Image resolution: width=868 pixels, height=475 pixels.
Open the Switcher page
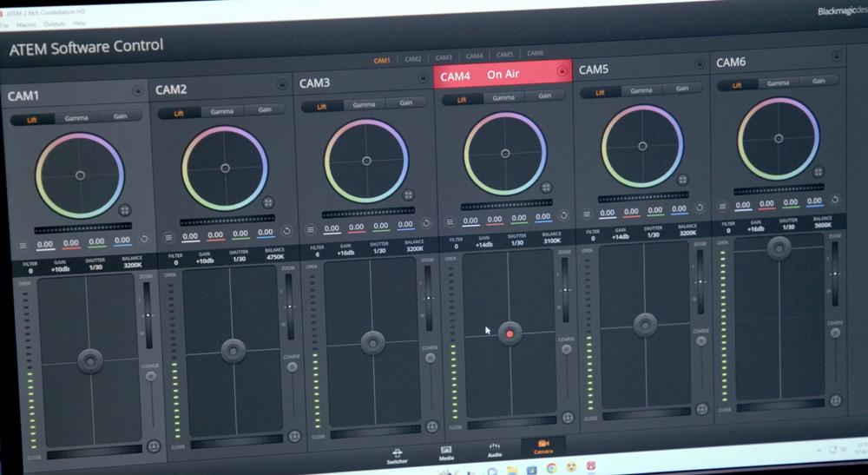(x=397, y=457)
